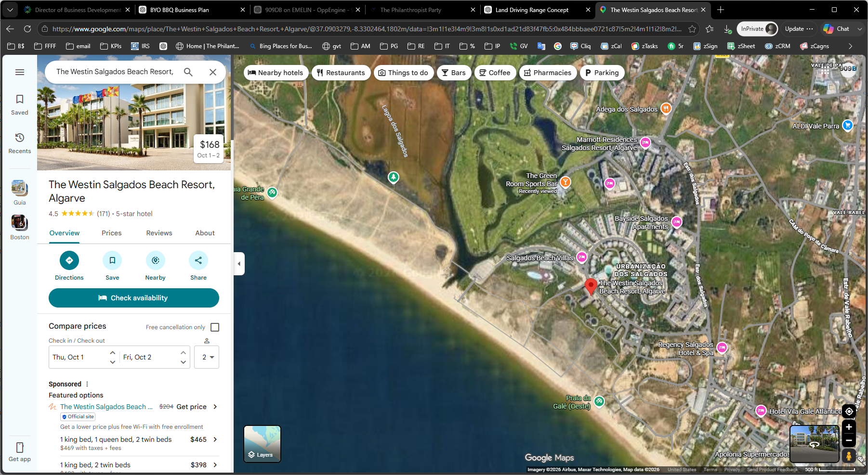
Task: Click the Westin Salgados red map pin
Action: [591, 286]
